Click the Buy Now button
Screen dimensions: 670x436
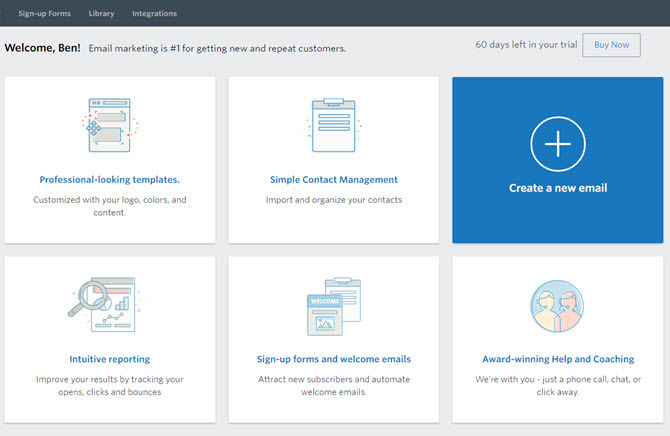pyautogui.click(x=611, y=45)
